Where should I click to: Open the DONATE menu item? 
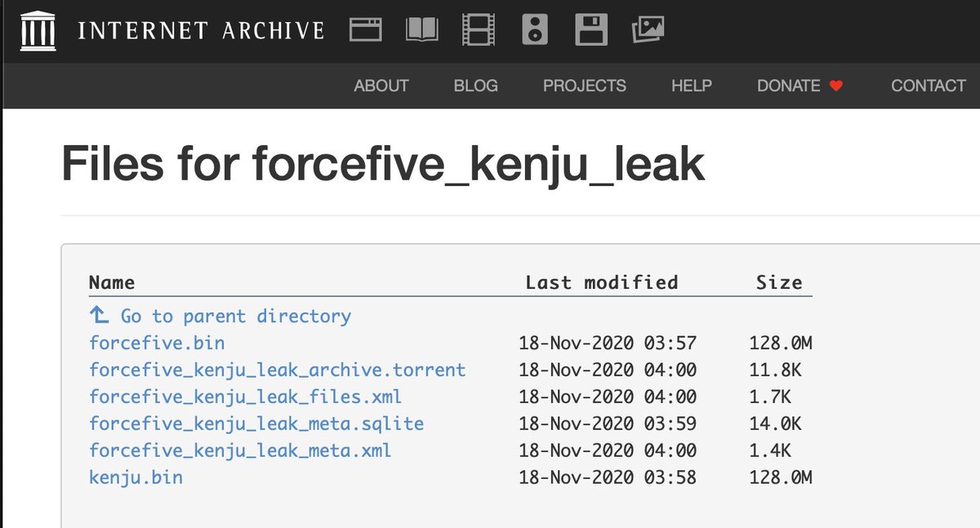click(789, 86)
